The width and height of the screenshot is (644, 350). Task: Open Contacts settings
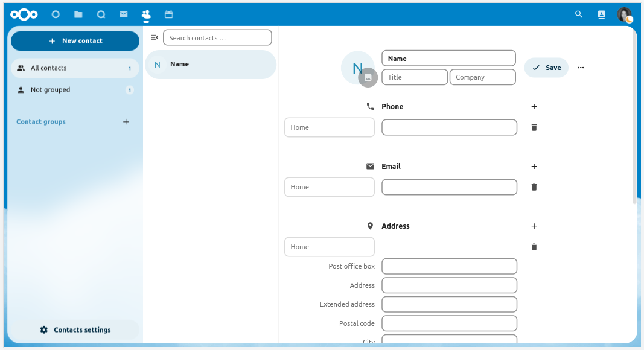[x=75, y=330]
